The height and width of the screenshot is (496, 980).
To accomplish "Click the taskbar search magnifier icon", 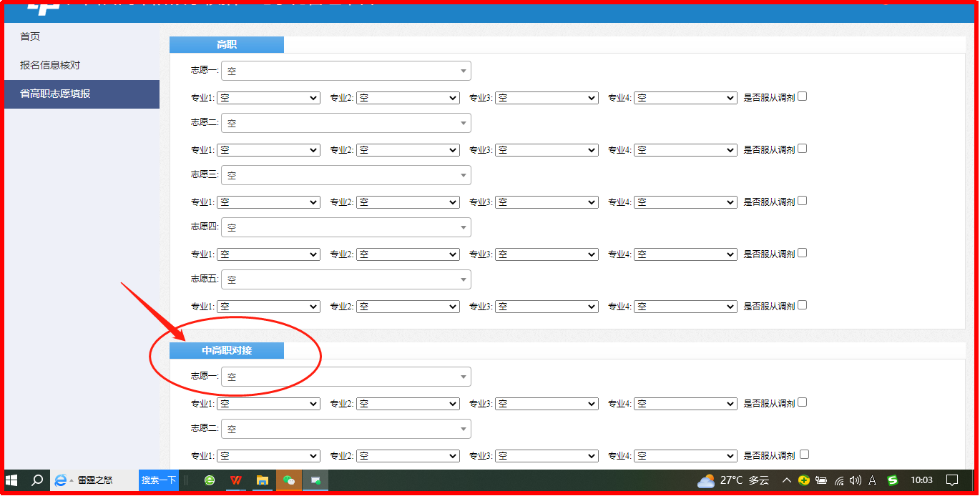I will (37, 480).
